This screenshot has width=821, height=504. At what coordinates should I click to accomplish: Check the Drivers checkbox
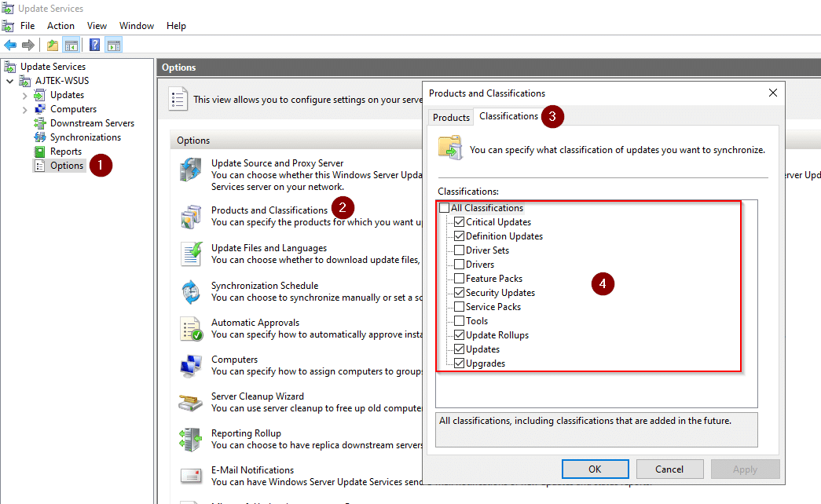[x=459, y=265]
